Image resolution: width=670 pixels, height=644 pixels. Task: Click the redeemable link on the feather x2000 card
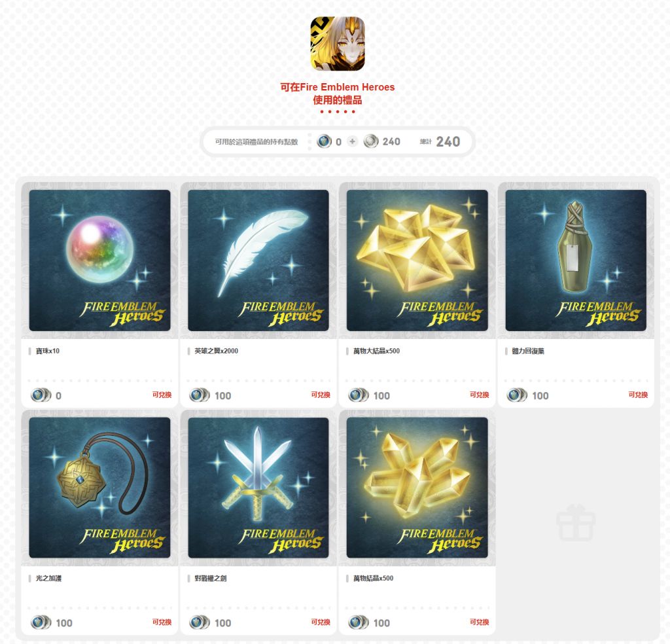(x=321, y=395)
